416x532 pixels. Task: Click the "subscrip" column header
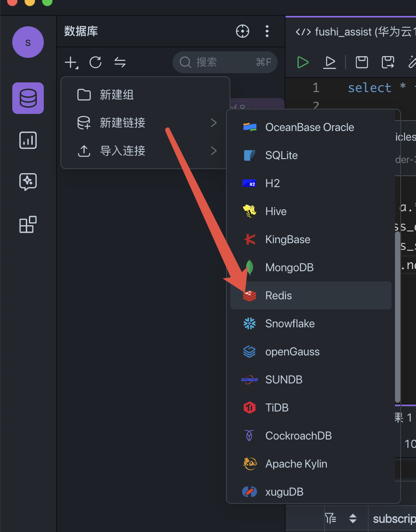tap(394, 519)
